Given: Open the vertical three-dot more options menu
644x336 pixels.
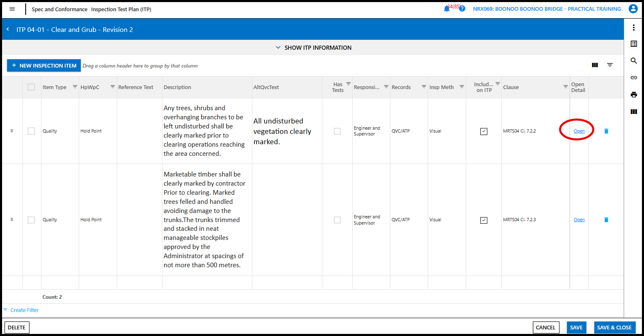Looking at the screenshot, I should pos(633,28).
